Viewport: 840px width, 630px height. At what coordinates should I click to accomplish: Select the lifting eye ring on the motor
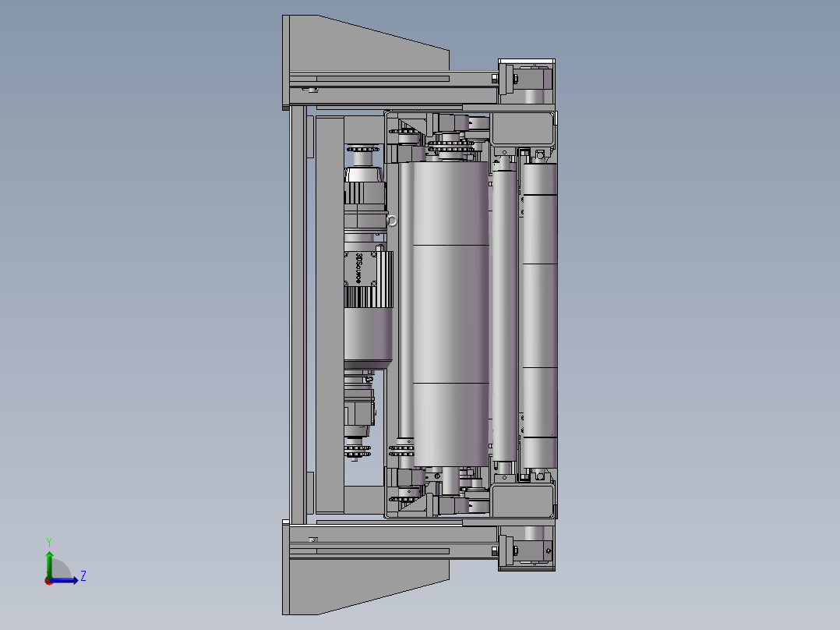(392, 221)
